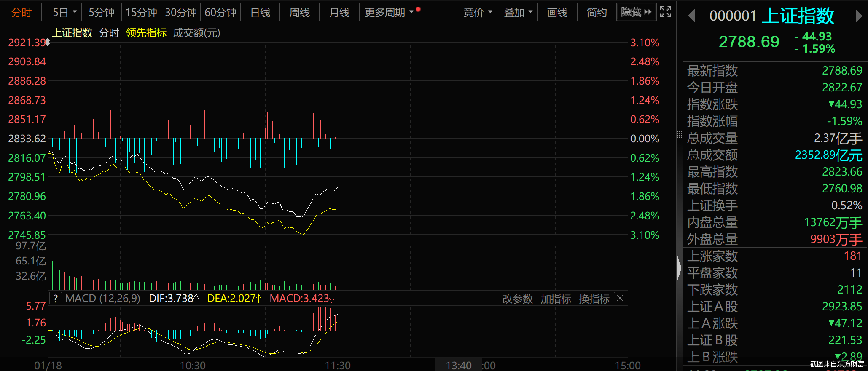Select the 5分钟 chart period
Viewport: 868px width, 371px height.
click(102, 12)
